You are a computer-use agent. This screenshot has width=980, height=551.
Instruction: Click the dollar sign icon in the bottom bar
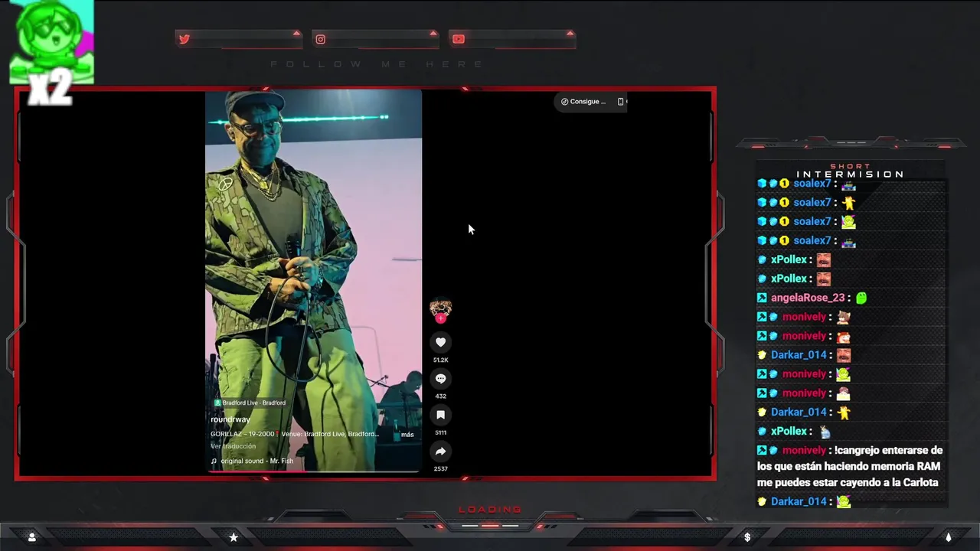point(747,537)
